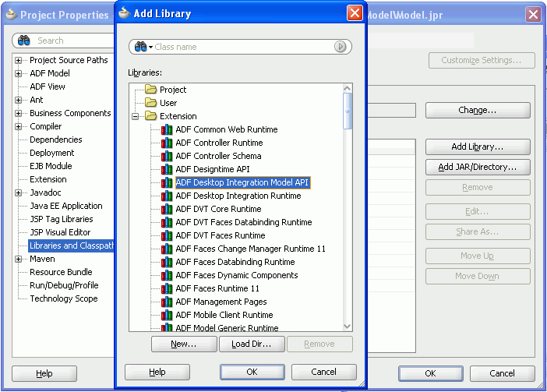Select the Resource Bundle tree item

[61, 273]
